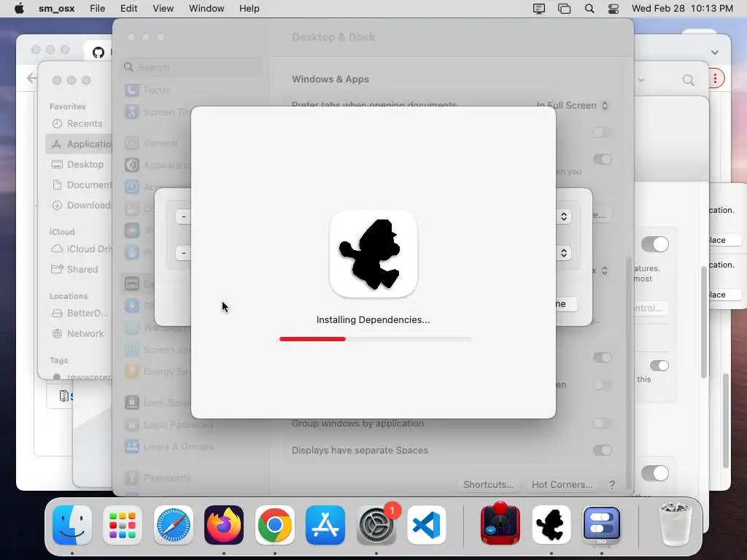Go back with the browser back arrow
This screenshot has width=747, height=560.
tap(31, 78)
